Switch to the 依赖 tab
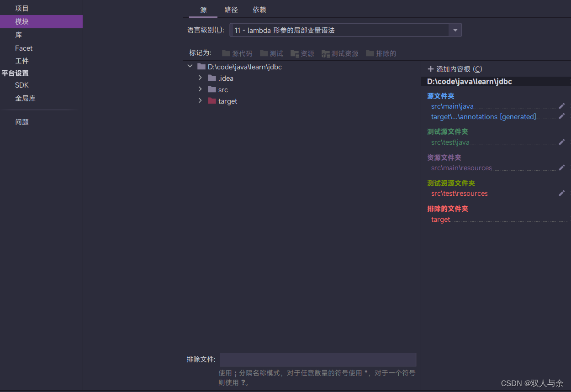571x392 pixels. (x=259, y=9)
